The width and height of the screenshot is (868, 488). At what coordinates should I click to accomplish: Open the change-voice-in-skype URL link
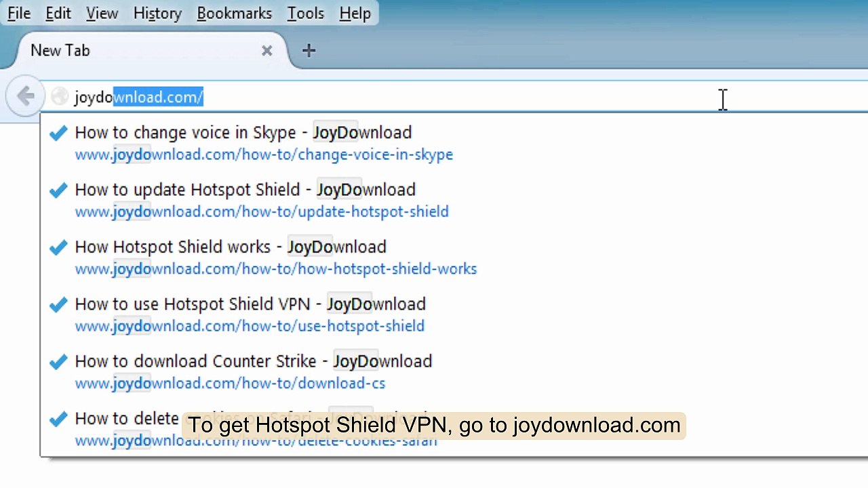[264, 155]
